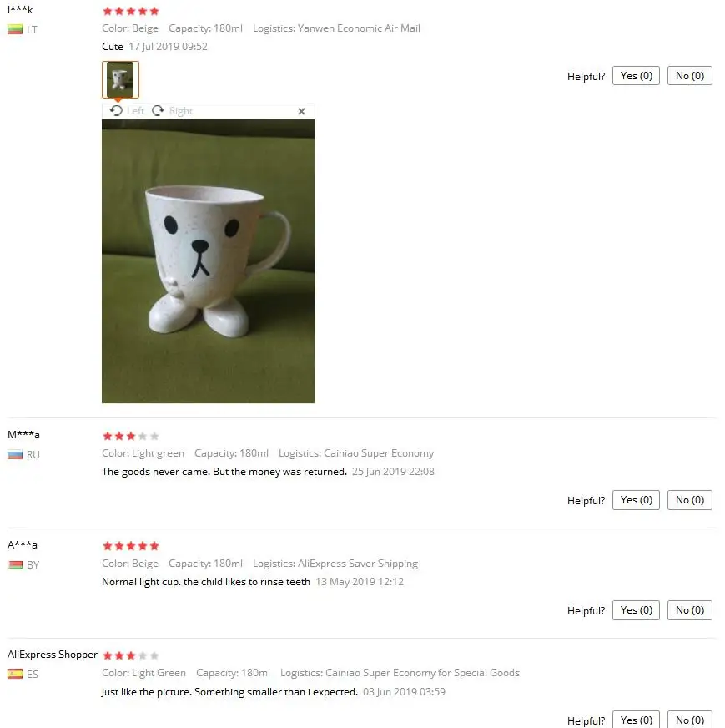Click the Lithuania flag icon next to LT
The height and width of the screenshot is (728, 725).
click(15, 30)
